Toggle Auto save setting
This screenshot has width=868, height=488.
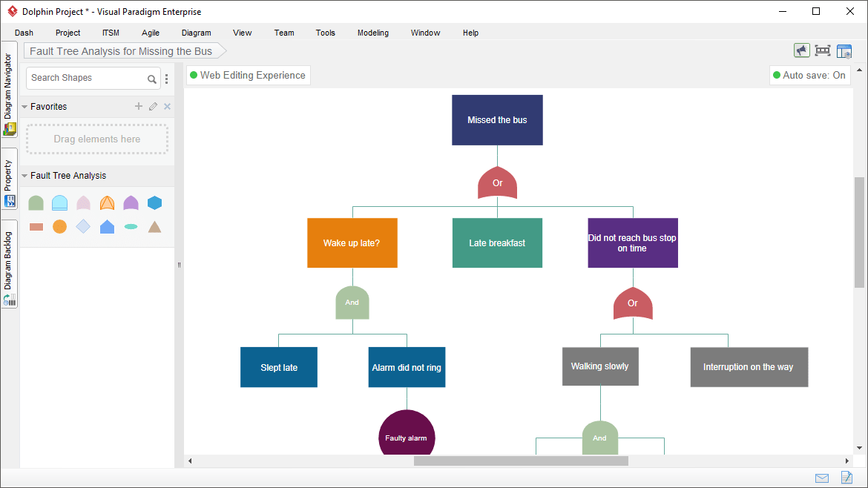pyautogui.click(x=809, y=75)
